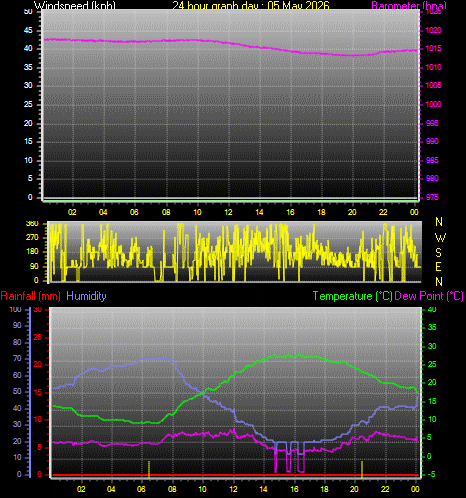Click the 45 windspeed axis value
Image resolution: width=466 pixels, height=498 pixels.
(28, 30)
